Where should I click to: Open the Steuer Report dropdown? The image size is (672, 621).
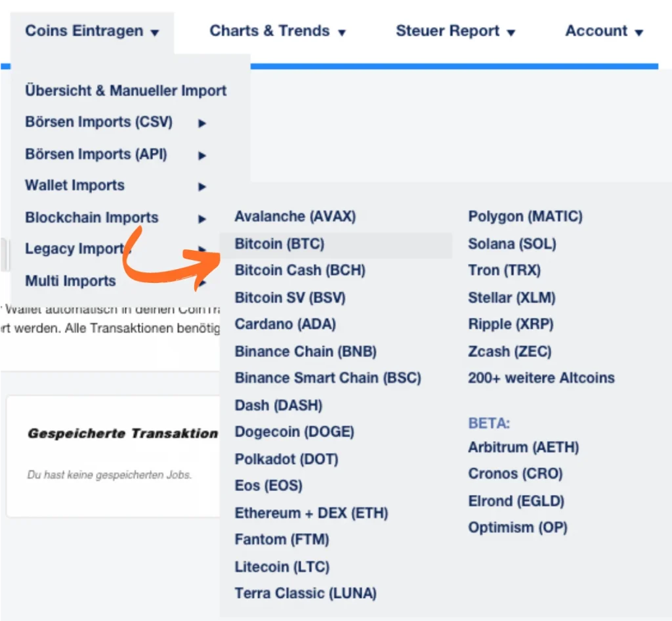click(x=455, y=31)
